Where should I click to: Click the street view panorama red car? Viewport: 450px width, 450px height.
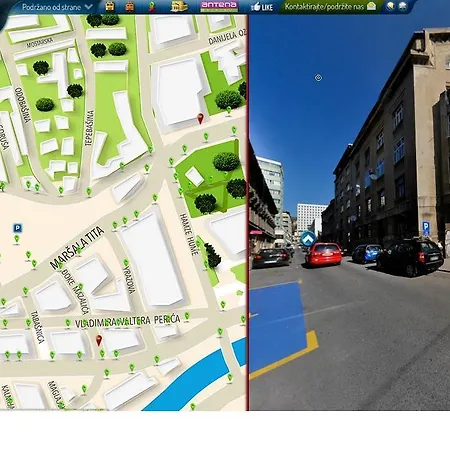pos(323,255)
